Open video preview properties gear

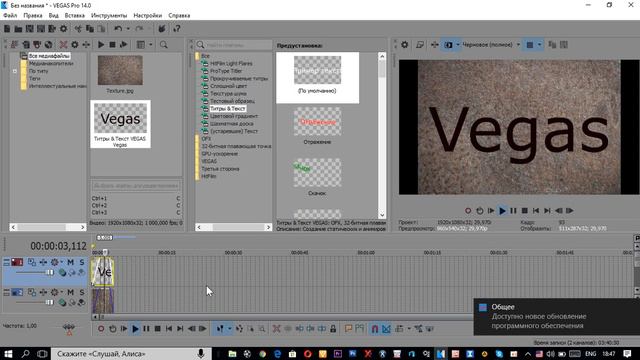pyautogui.click(x=404, y=44)
